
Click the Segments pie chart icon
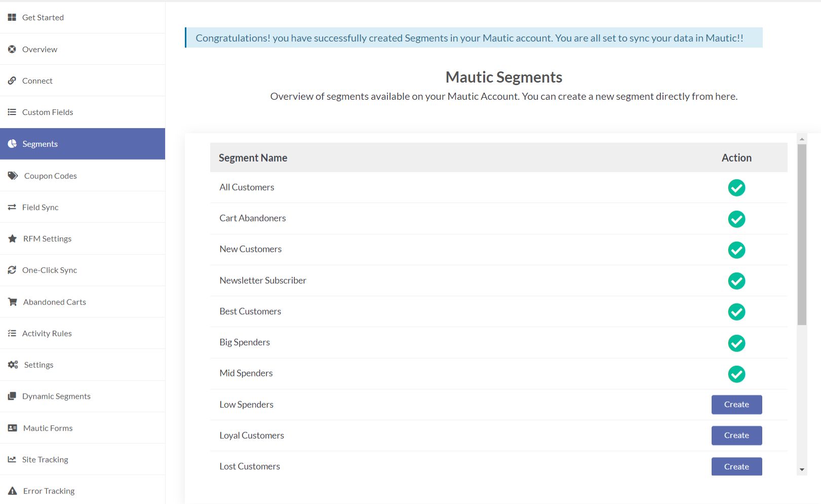click(x=12, y=144)
